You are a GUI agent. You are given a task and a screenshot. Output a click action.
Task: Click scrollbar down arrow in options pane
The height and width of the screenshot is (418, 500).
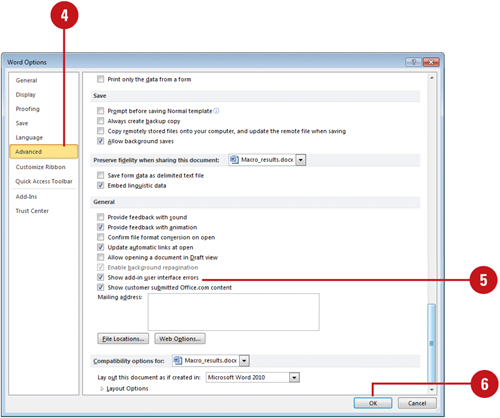(x=432, y=389)
